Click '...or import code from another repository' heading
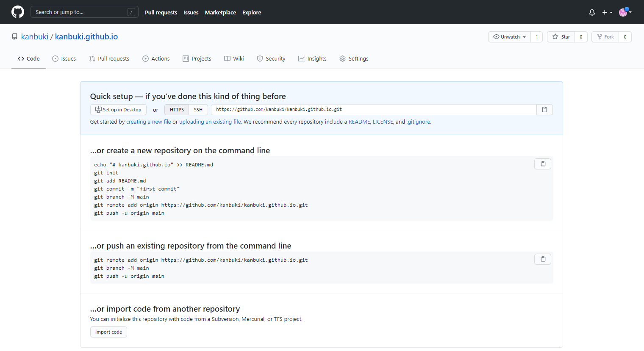Viewport: 644px width, 351px height. [165, 309]
